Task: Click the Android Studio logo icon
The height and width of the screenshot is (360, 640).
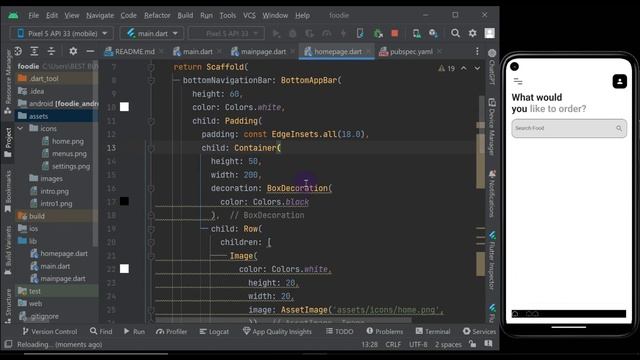Action: coord(13,15)
